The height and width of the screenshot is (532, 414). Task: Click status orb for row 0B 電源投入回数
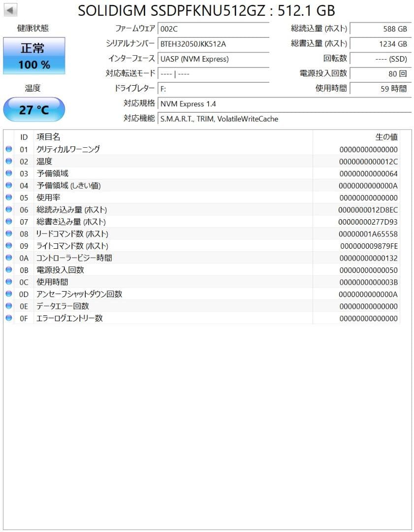(9, 270)
